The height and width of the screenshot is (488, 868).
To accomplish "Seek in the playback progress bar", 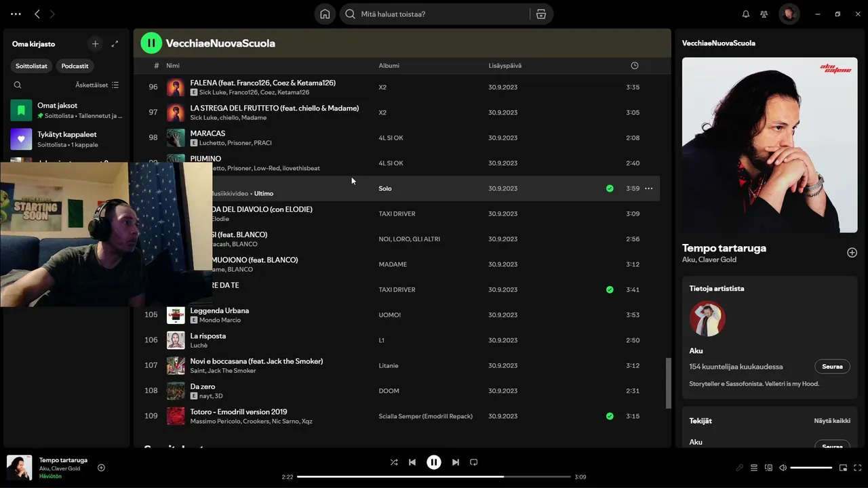I will [434, 476].
